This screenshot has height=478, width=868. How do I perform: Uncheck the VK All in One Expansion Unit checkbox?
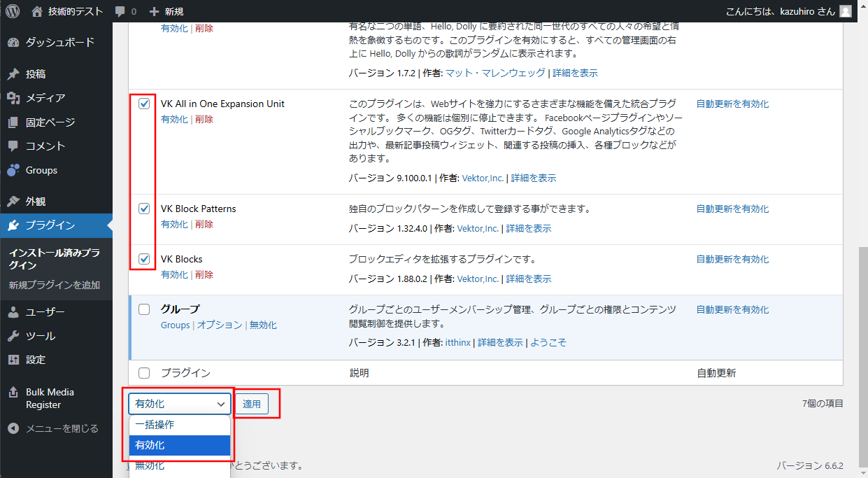tap(144, 104)
